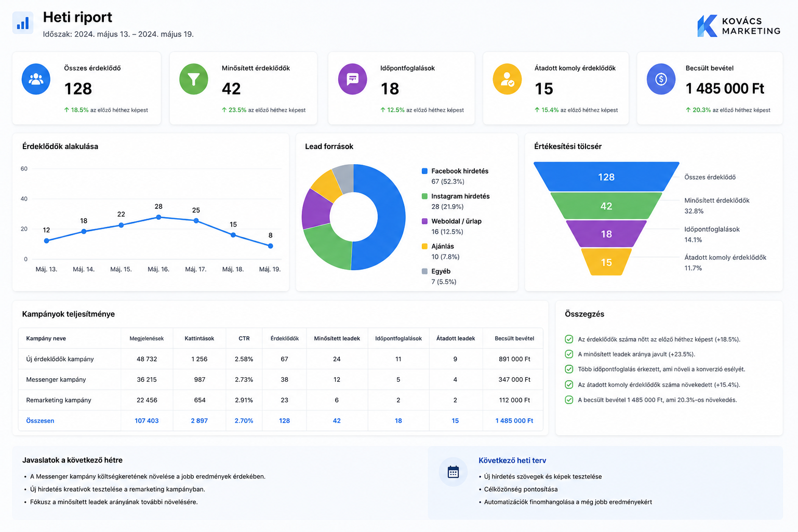798x532 pixels.
Task: Click the 'Összesen' total row label
Action: click(x=40, y=421)
